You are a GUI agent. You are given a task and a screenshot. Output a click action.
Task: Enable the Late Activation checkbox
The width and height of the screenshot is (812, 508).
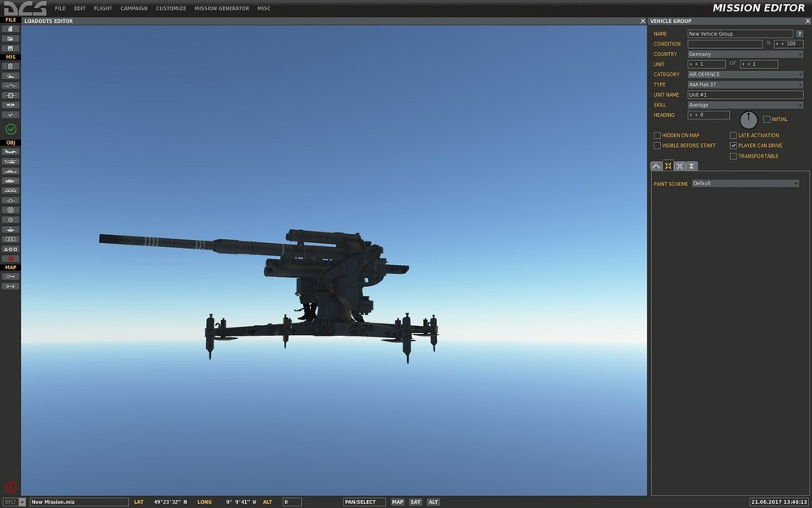[733, 135]
